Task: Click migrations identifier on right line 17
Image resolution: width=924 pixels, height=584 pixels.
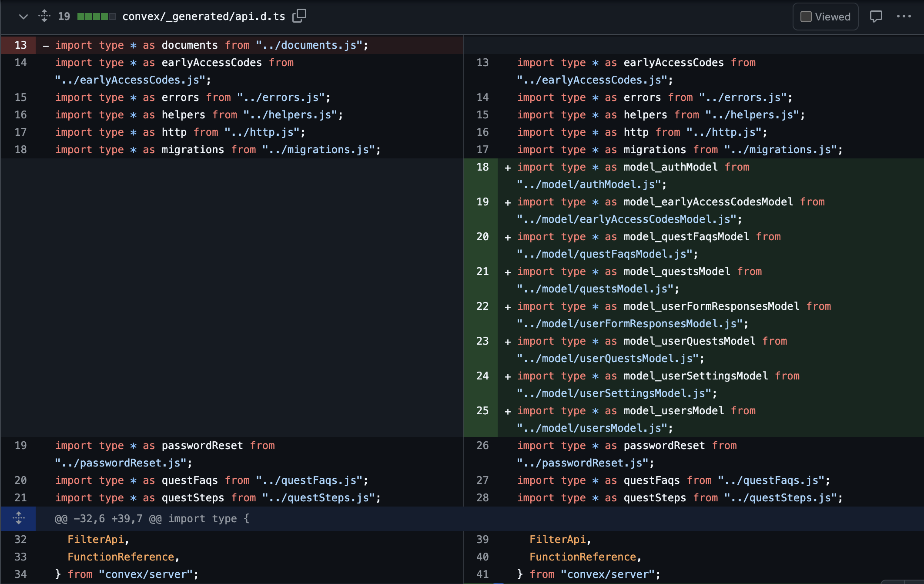Action: 655,150
